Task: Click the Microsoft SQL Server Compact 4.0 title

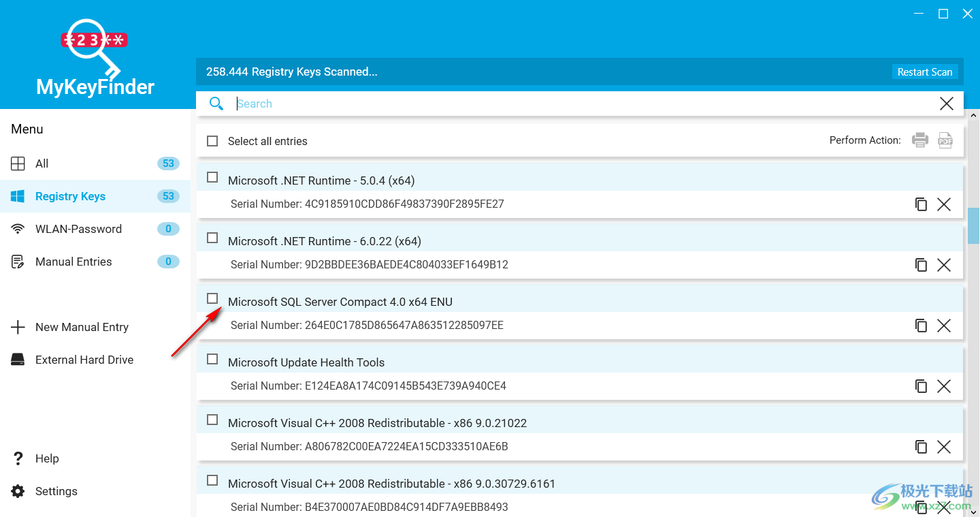Action: coord(340,302)
